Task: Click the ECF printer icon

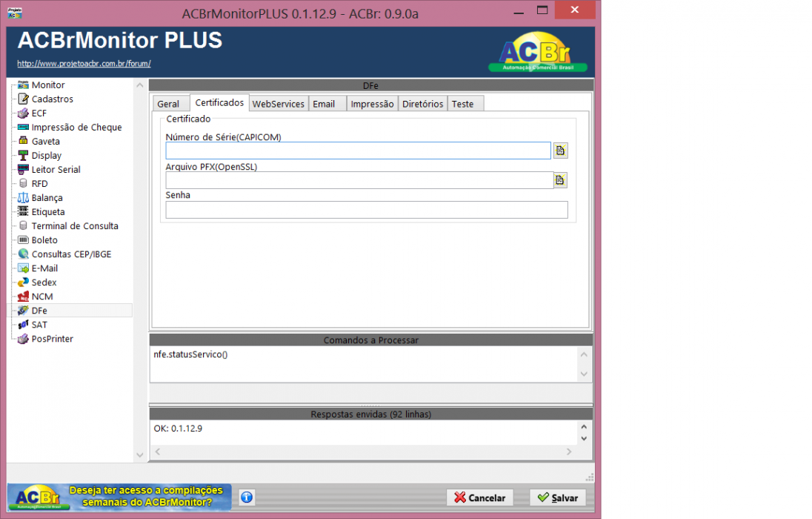Action: [23, 113]
